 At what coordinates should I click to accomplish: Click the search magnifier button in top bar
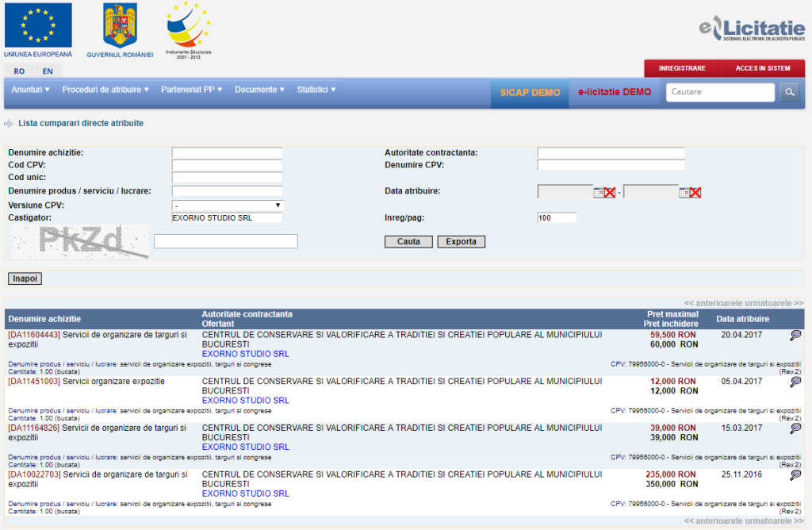point(790,92)
